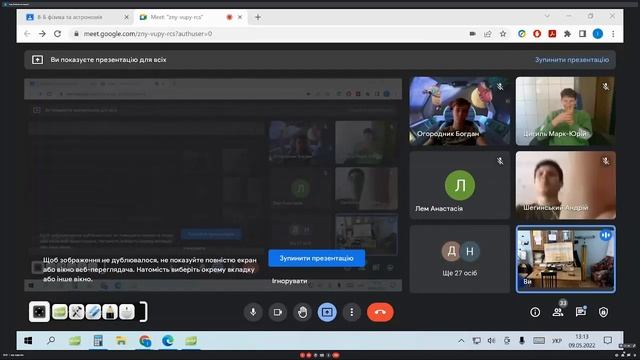Select Шегинський Андрій video tile
This screenshot has height=360, width=640.
coord(566,185)
